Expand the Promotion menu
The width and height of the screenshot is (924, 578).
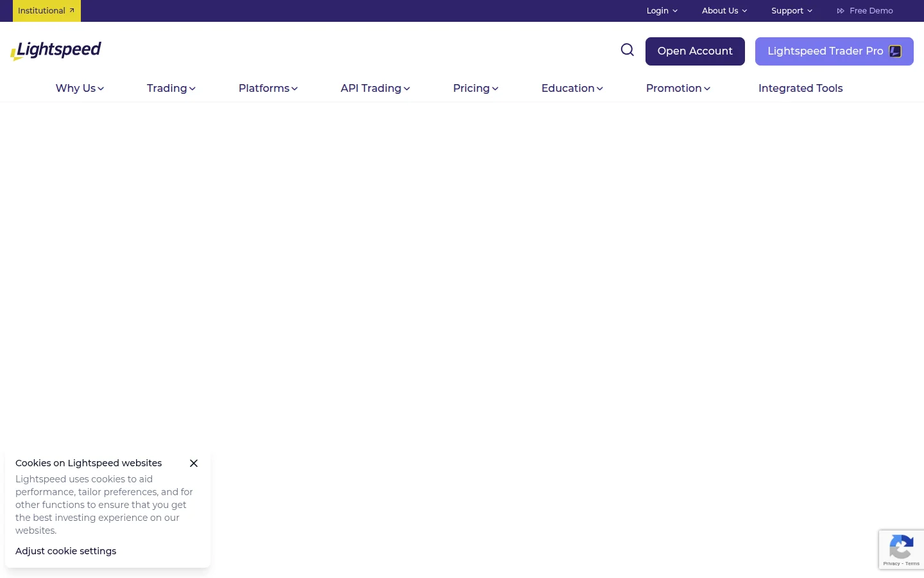678,89
